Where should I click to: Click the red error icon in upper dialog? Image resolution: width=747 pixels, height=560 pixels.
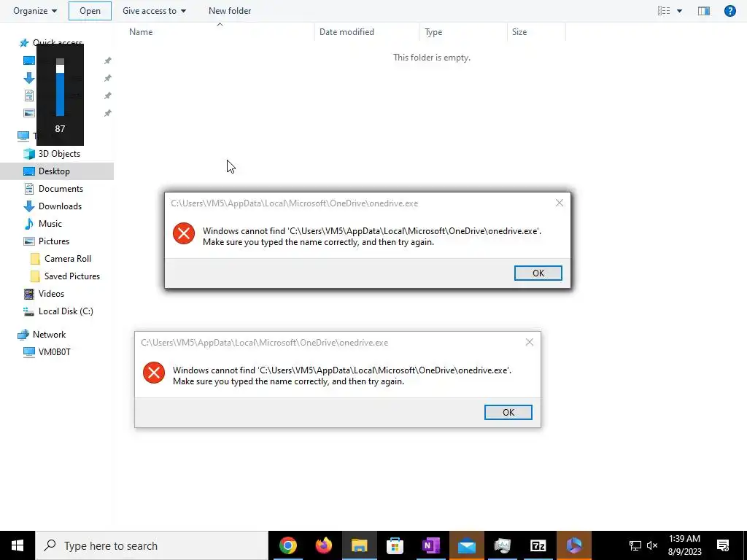pos(183,233)
